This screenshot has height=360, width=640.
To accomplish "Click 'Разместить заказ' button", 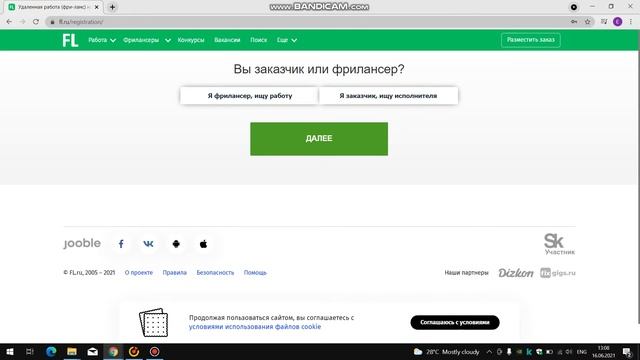I will (x=531, y=40).
